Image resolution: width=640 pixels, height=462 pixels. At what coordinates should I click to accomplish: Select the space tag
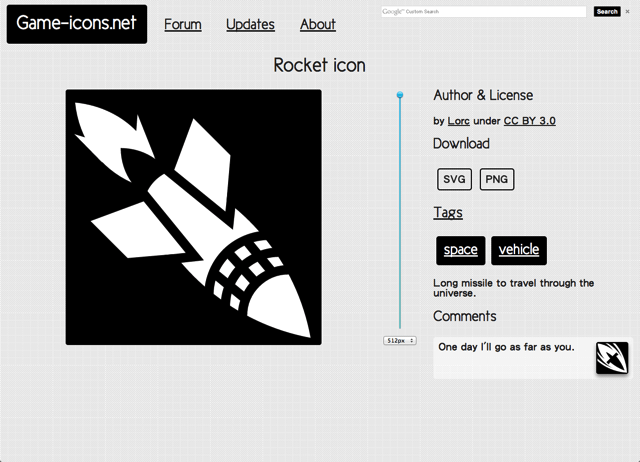coord(460,250)
